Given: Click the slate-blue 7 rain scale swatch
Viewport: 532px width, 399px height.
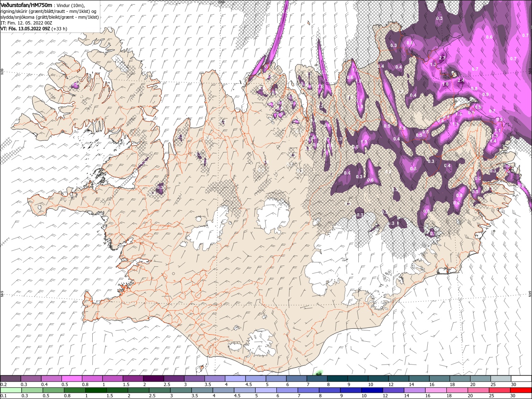Looking at the screenshot, I should [308, 390].
